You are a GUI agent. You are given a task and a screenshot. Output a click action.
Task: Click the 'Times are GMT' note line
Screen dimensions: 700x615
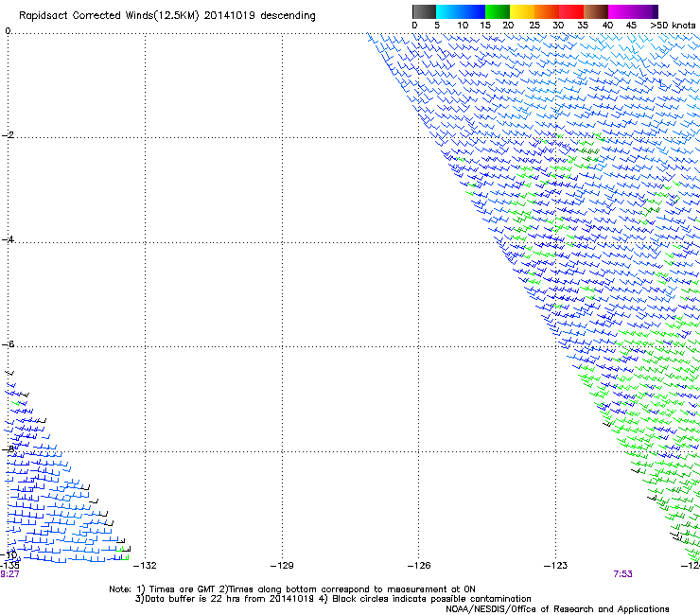click(x=292, y=589)
